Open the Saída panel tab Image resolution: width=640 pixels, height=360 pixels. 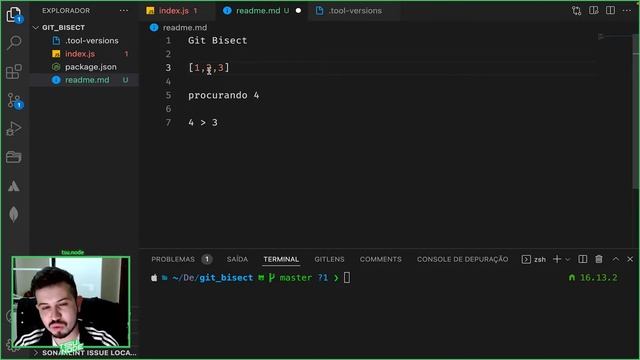tap(237, 259)
